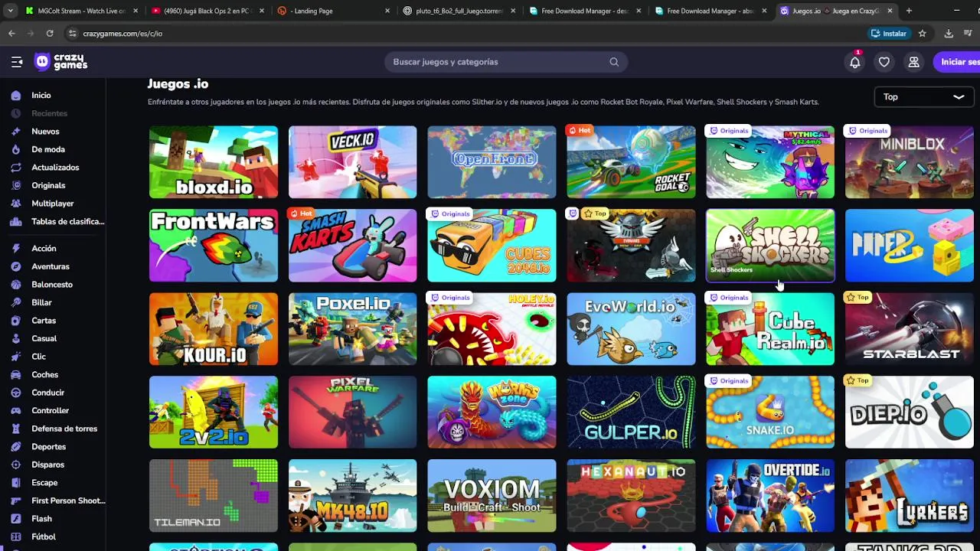
Task: Open the Rocket Goal game thumbnail
Action: tap(631, 162)
